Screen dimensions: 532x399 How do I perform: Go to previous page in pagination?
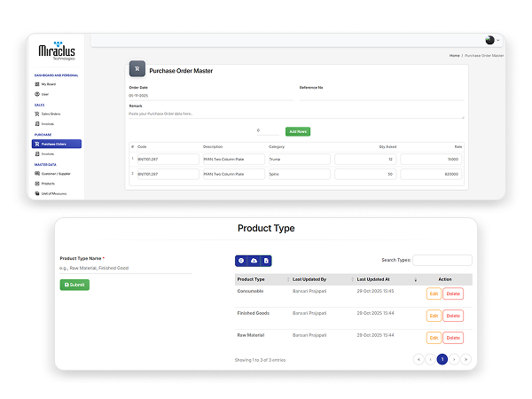[431, 359]
